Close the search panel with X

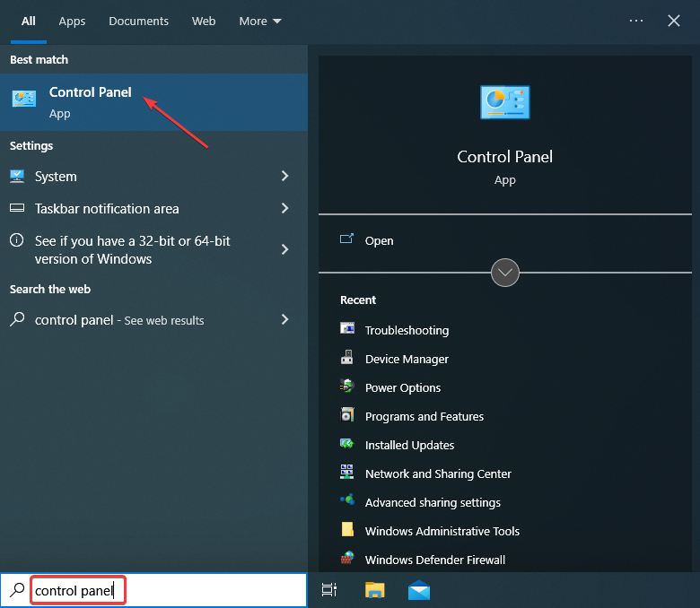coord(674,21)
